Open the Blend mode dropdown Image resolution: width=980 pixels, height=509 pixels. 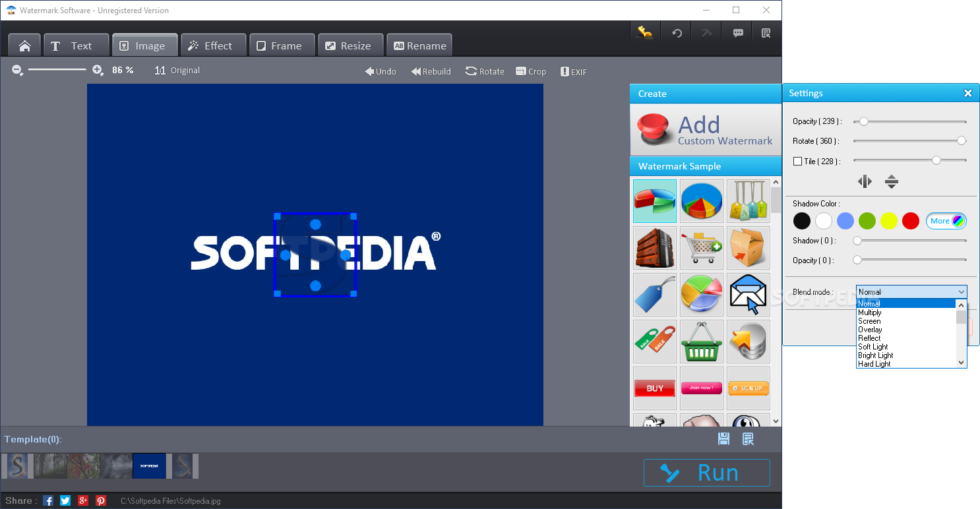[911, 291]
